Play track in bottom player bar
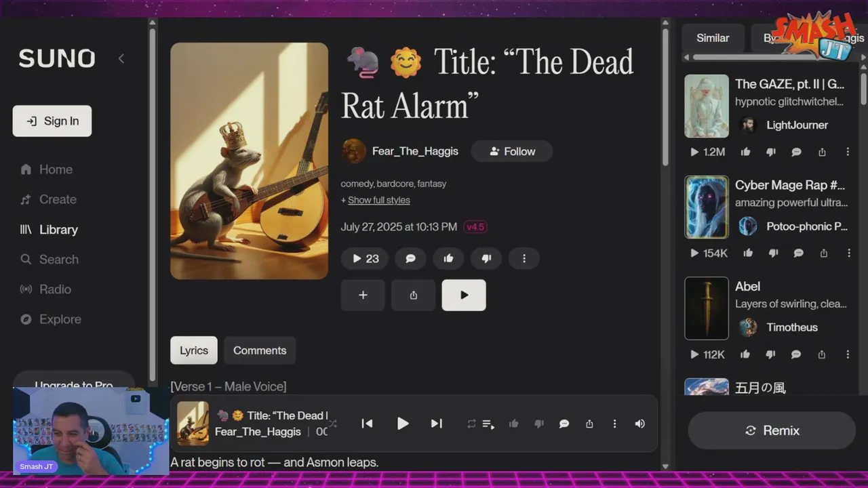The image size is (868, 488). tap(402, 424)
